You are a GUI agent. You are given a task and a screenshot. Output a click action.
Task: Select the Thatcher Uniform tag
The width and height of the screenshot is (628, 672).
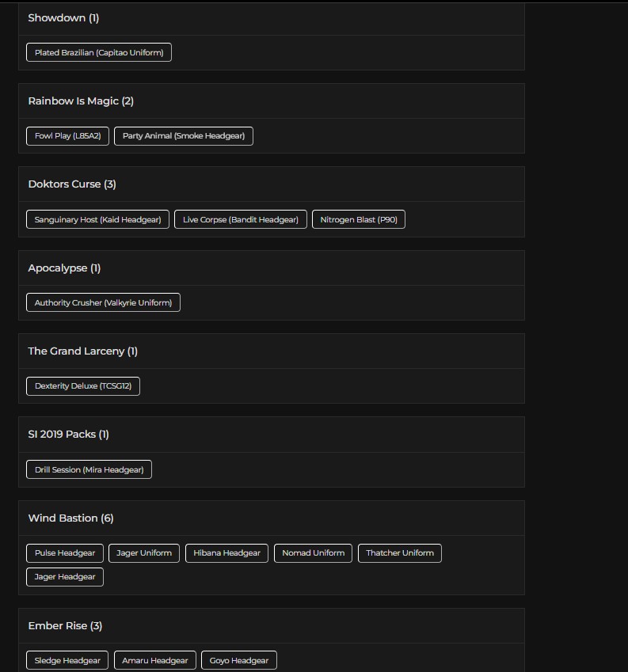(400, 552)
